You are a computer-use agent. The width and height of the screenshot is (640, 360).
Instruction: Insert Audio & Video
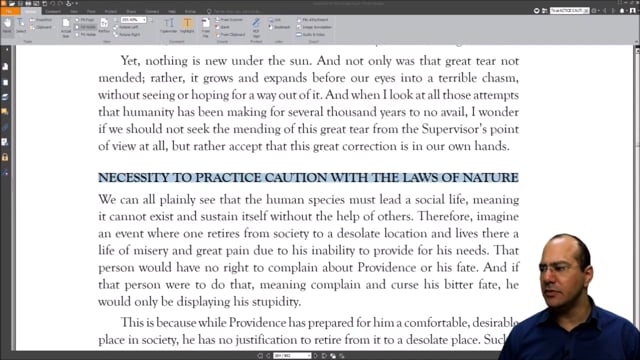click(x=311, y=35)
